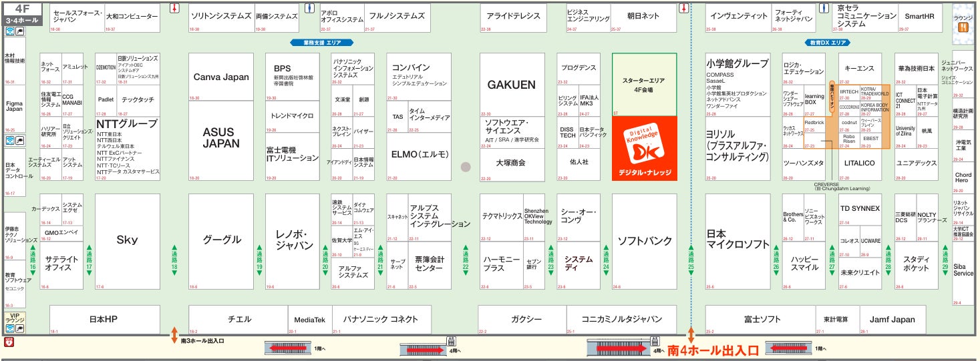Viewport: 980px width, 361px height.
Task: Click the 通路17 aisle marker
Action: pyautogui.click(x=89, y=262)
